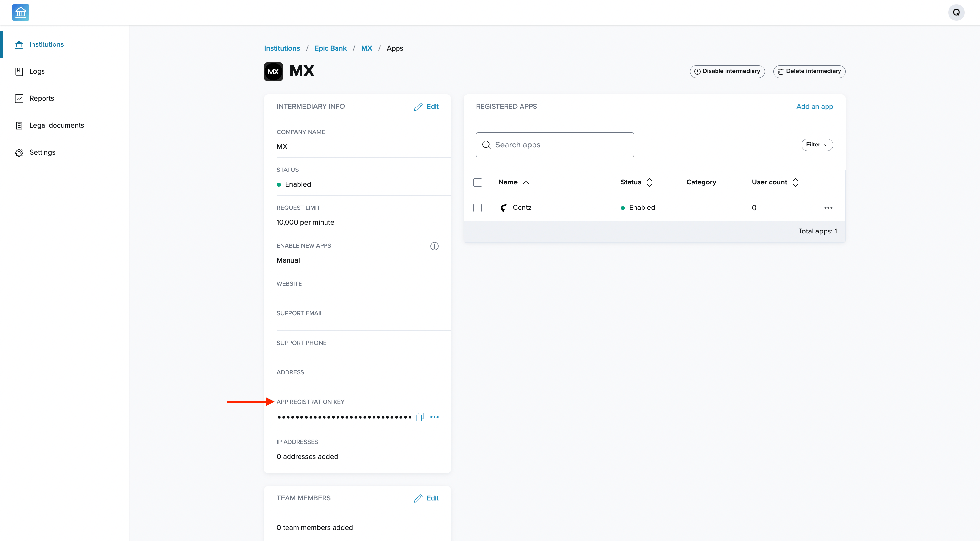
Task: Click the pencil icon for Team Members
Action: (x=418, y=498)
